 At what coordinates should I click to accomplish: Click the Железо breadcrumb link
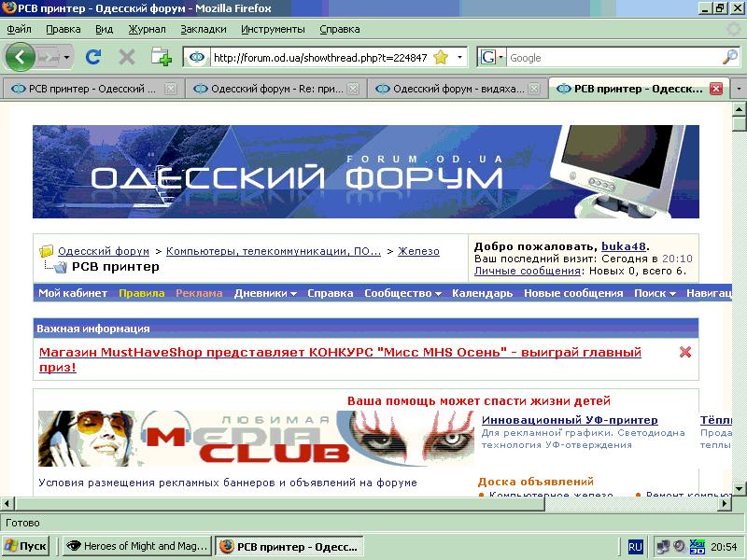point(418,251)
